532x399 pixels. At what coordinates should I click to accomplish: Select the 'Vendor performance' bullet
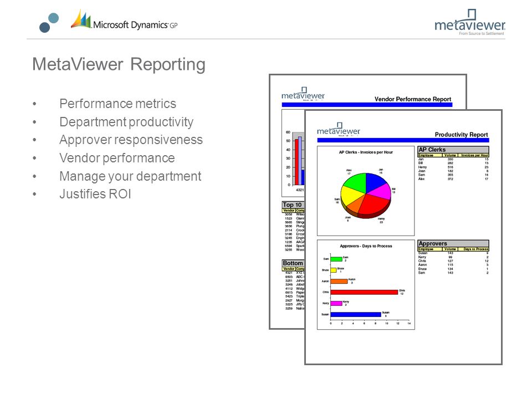coord(117,158)
